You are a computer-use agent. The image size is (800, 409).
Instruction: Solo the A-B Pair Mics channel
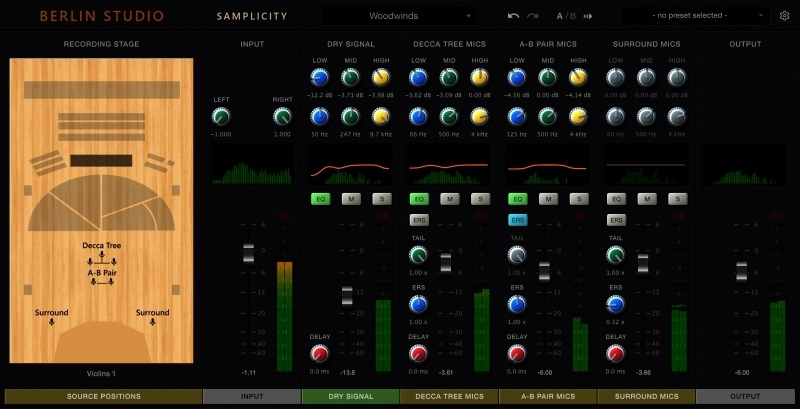[x=579, y=199]
